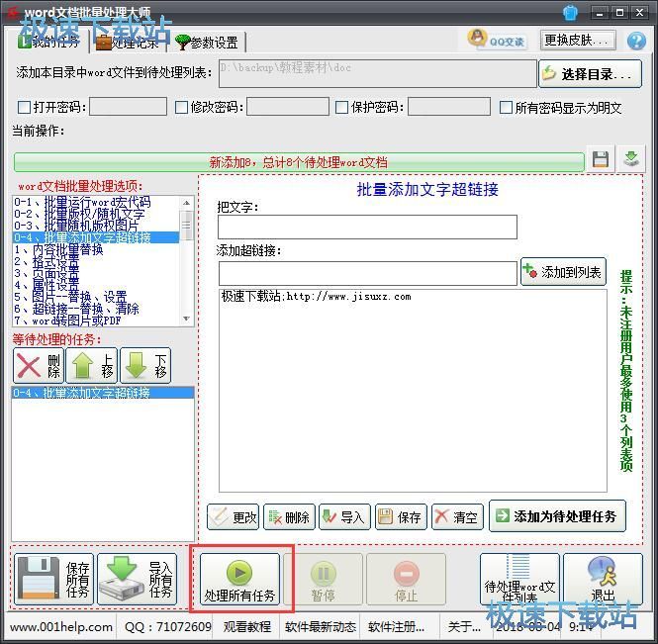Open the blue help question mark icon
Image resolution: width=658 pixels, height=644 pixels.
coord(636,42)
